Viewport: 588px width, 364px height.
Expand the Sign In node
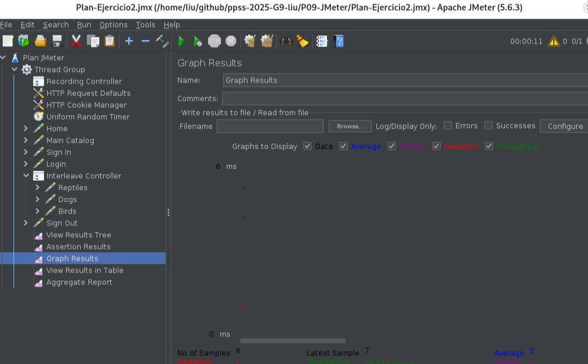(26, 152)
